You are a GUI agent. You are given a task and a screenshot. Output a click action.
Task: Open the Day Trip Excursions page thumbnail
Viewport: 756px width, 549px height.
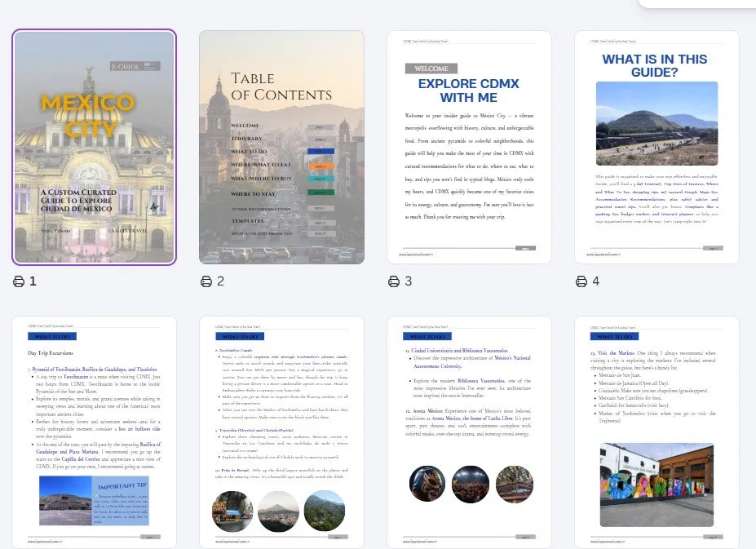click(94, 432)
